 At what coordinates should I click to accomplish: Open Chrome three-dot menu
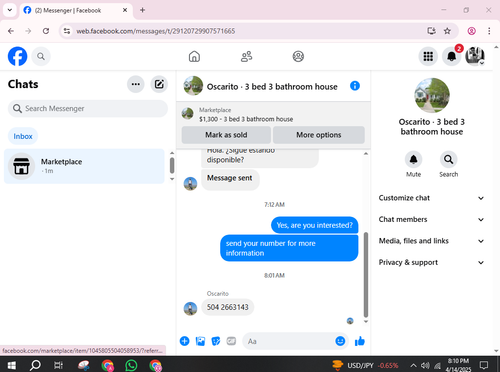[489, 31]
